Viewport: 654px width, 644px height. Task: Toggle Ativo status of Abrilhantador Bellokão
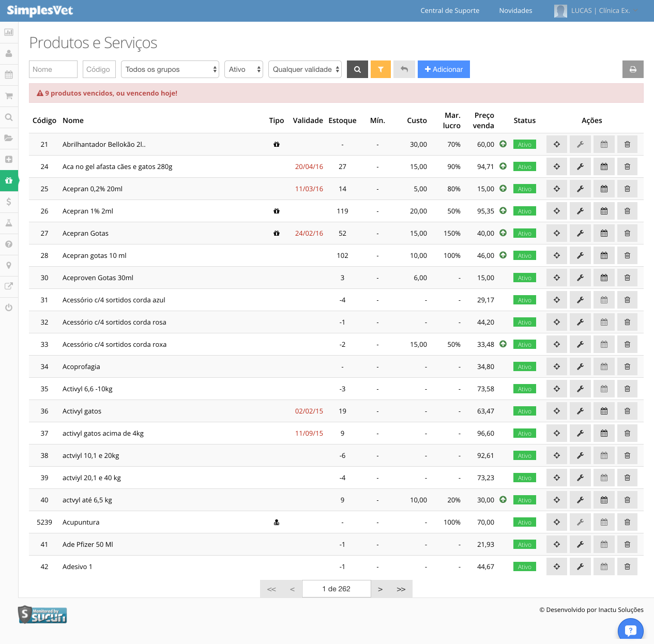tap(524, 145)
